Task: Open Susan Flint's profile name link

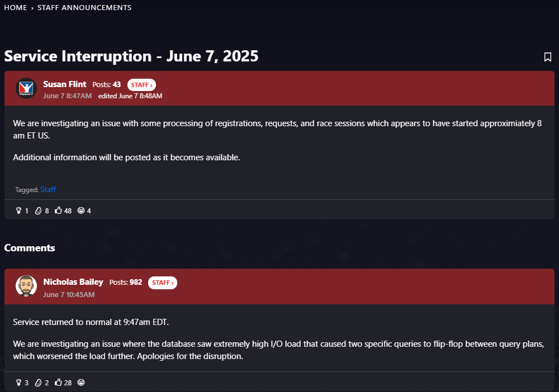Action: pos(64,84)
